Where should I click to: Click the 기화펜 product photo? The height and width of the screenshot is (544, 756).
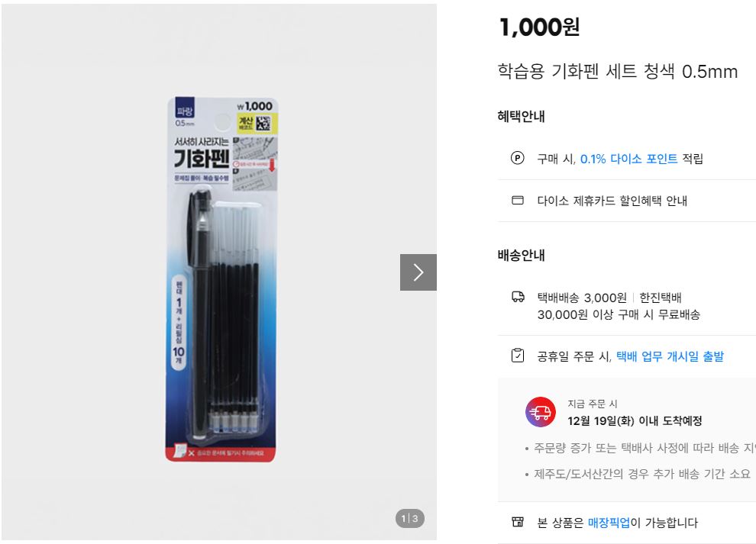[221, 279]
